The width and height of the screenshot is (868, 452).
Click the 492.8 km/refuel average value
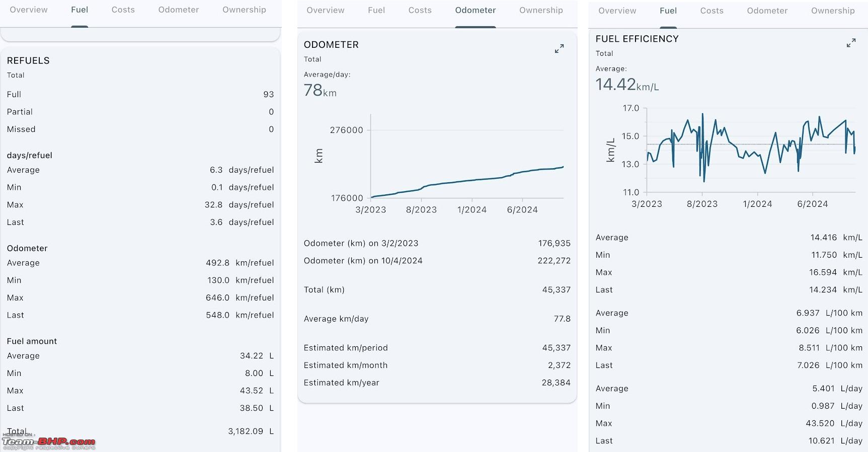coord(240,263)
